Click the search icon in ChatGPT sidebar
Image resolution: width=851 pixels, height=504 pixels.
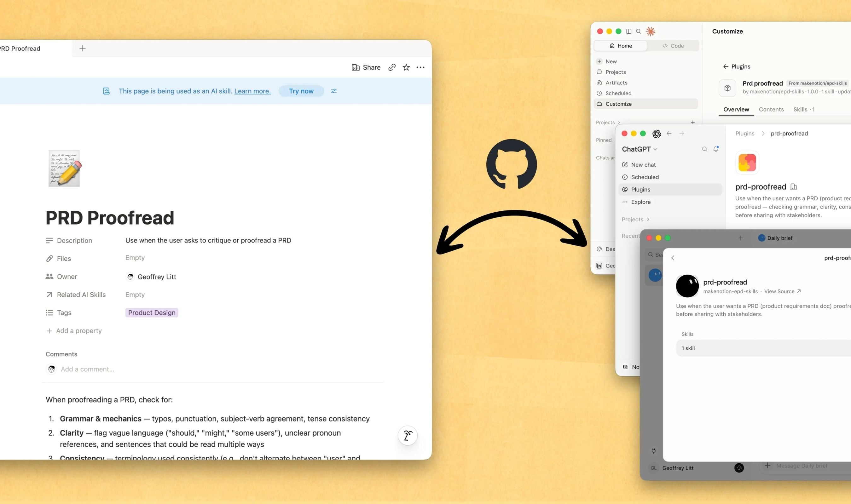704,149
